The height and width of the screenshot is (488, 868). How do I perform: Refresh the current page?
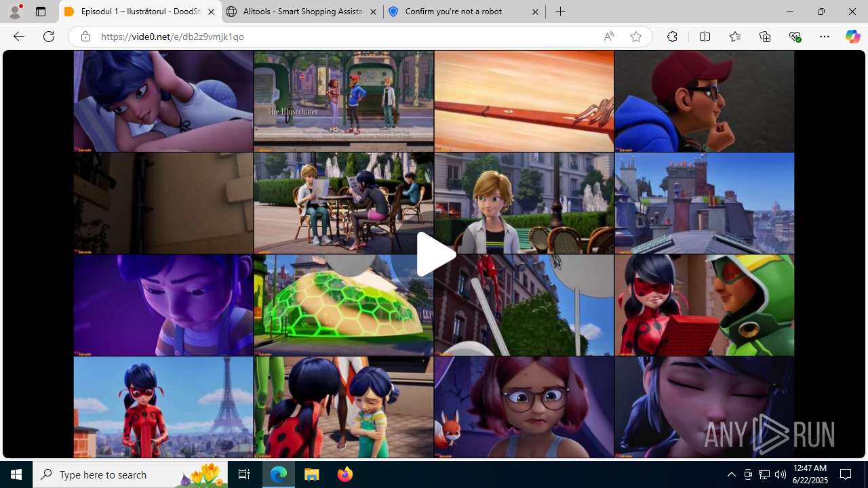click(49, 37)
